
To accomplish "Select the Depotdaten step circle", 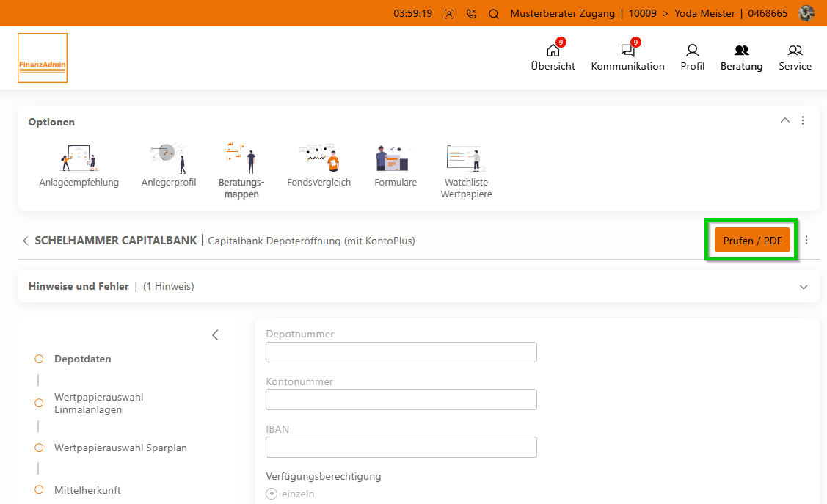I will point(39,359).
